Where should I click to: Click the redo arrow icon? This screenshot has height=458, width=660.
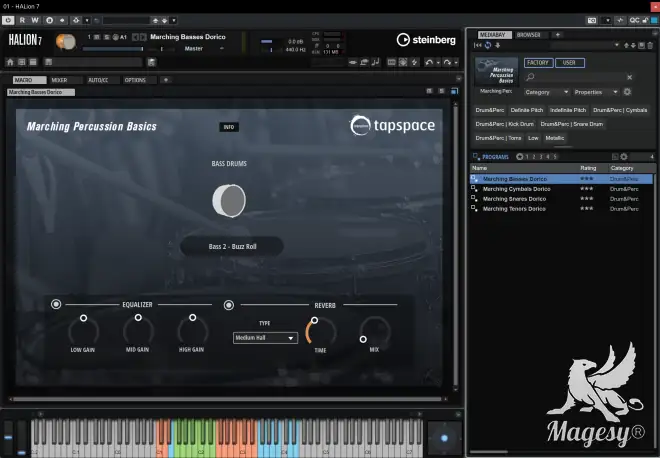pyautogui.click(x=447, y=62)
